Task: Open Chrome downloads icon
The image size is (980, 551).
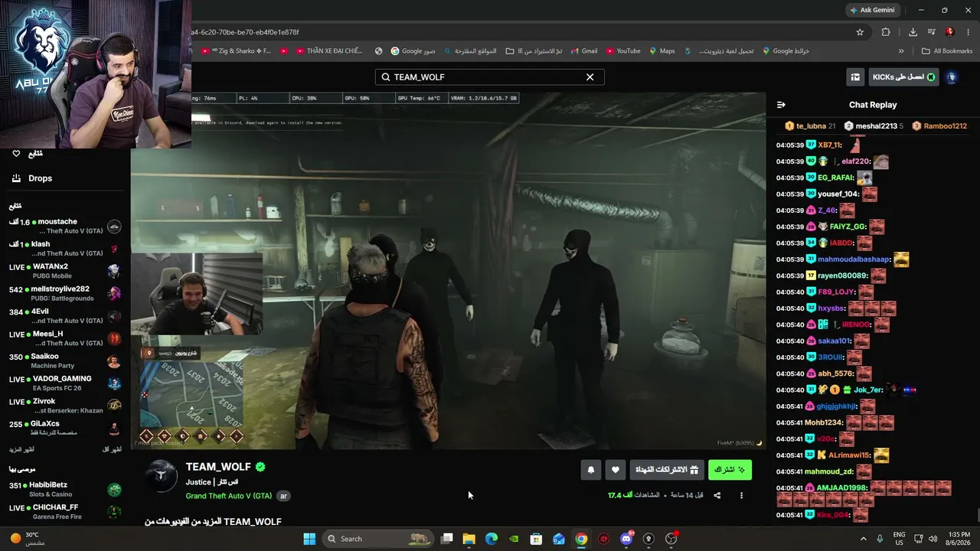Action: pos(913,32)
